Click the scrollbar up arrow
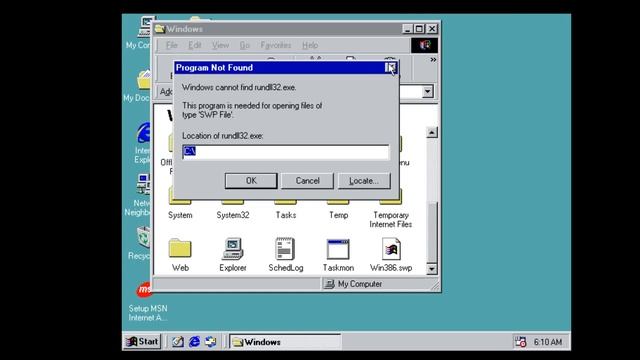This screenshot has width=640, height=360. (x=431, y=132)
